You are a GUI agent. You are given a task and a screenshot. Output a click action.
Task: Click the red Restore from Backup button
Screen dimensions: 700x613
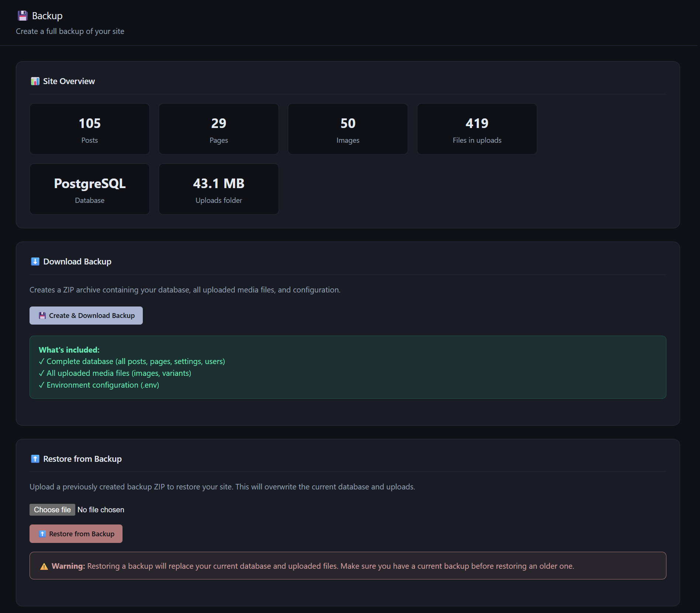click(x=76, y=534)
